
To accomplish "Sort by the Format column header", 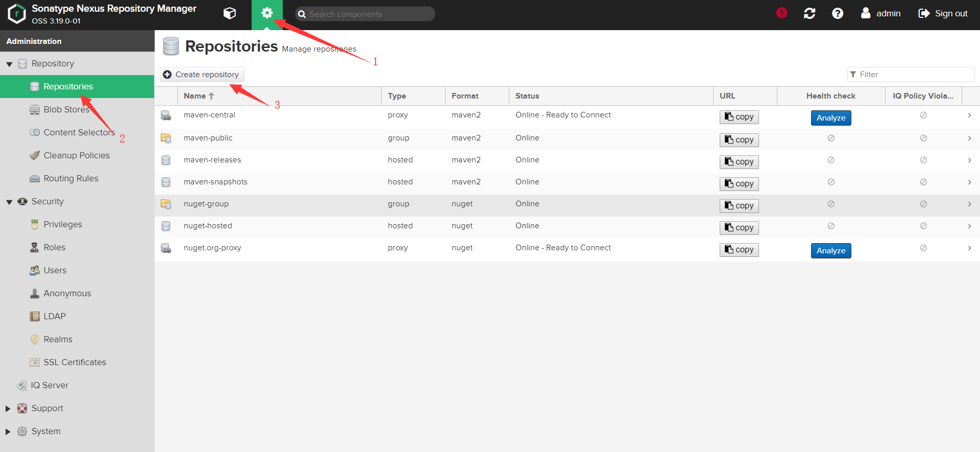I will coord(477,96).
